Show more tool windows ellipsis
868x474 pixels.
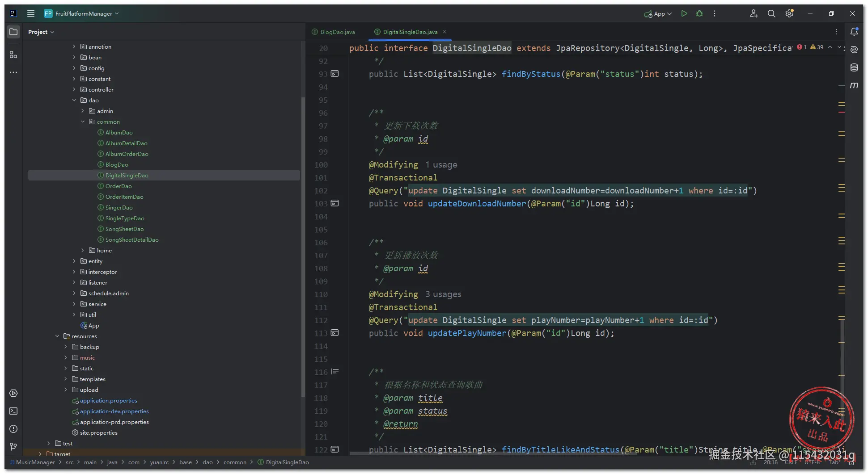13,72
